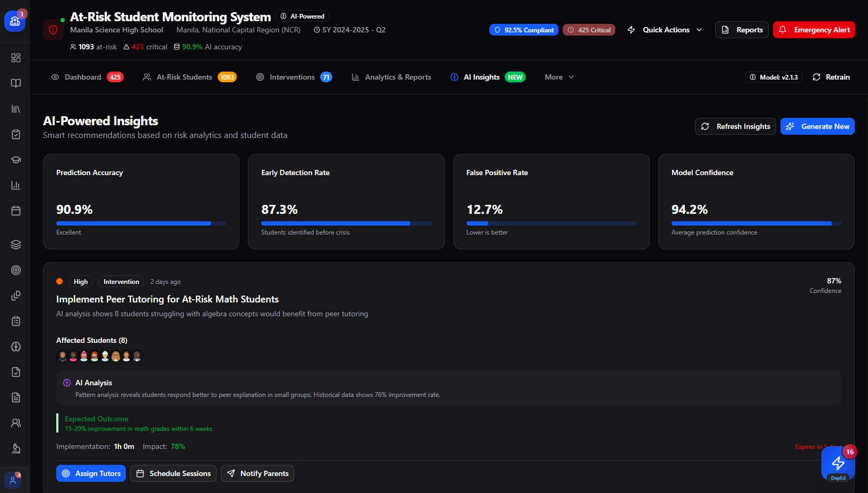Image resolution: width=868 pixels, height=493 pixels.
Task: Open the Model v2.1.3 version selector
Action: (x=774, y=77)
